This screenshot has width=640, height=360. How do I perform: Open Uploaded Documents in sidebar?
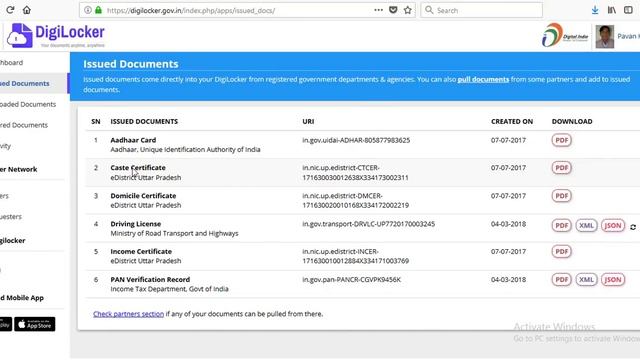tap(28, 104)
